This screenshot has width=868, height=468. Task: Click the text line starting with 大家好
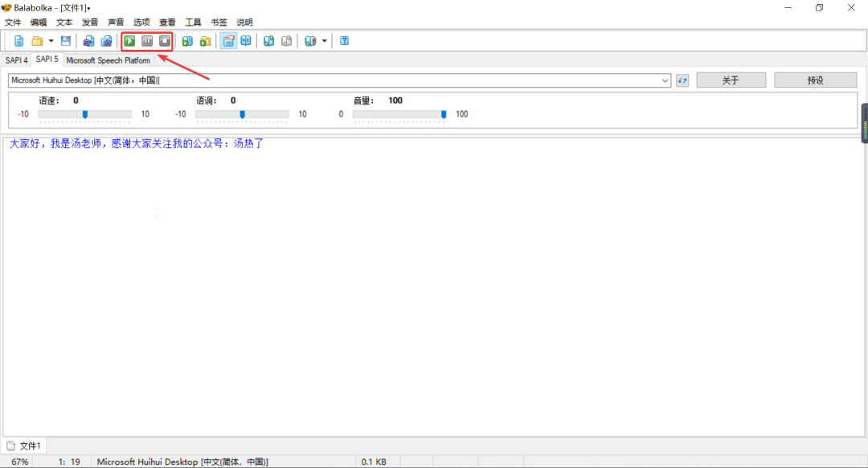pyautogui.click(x=136, y=143)
